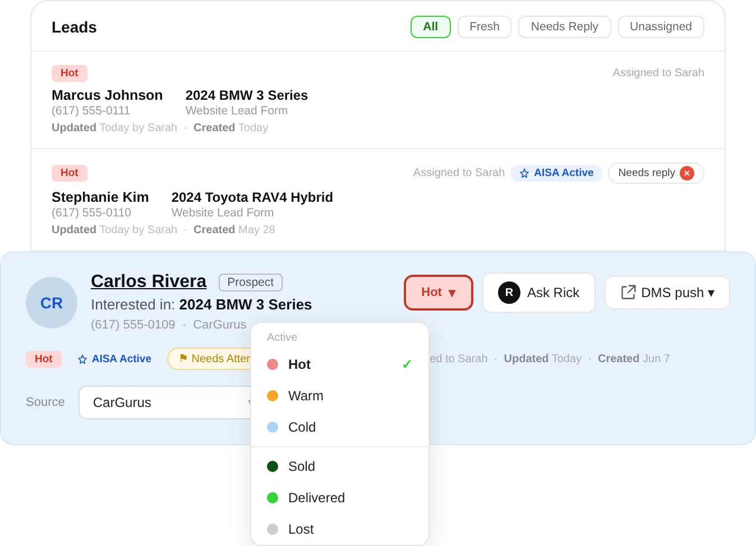The image size is (756, 546).
Task: Open the Hot status dropdown button
Action: 439,293
